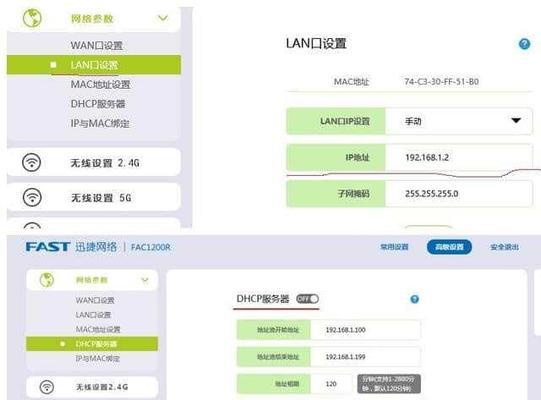The width and height of the screenshot is (541, 400).
Task: Toggle the DHCP服务器 OFF switch
Action: click(x=307, y=299)
